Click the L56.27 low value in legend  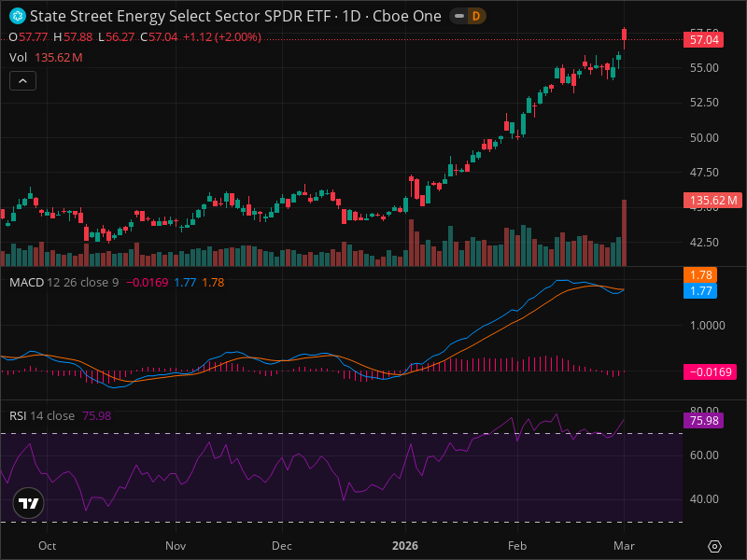click(116, 37)
